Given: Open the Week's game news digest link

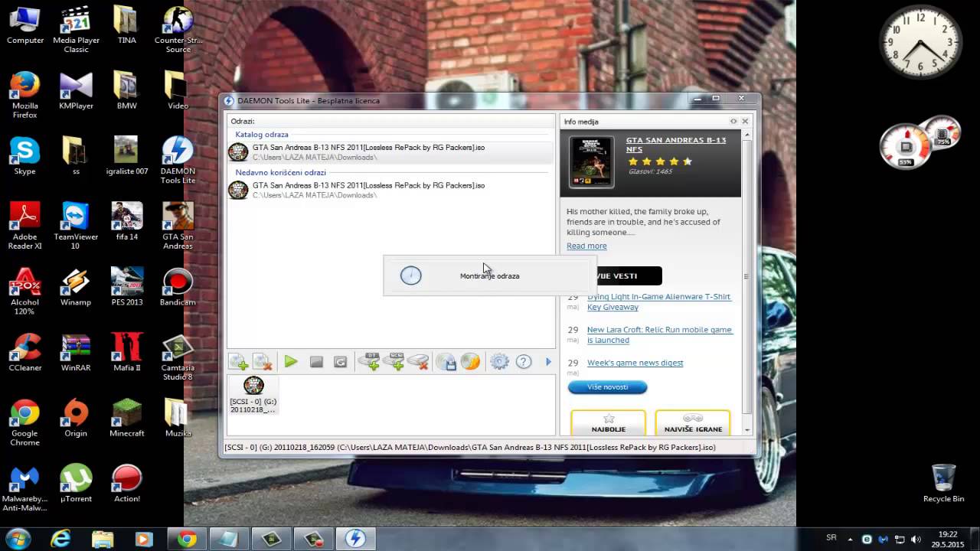Looking at the screenshot, I should click(635, 363).
